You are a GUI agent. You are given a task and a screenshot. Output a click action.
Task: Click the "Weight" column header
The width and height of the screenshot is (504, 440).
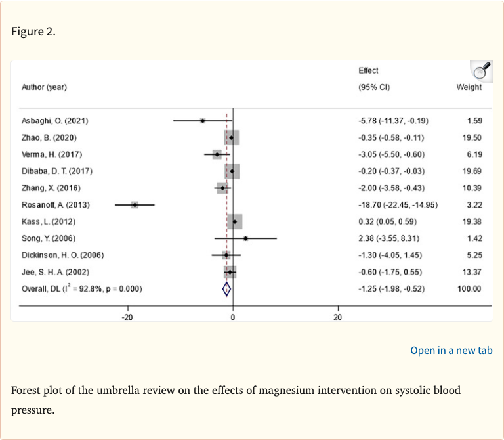[x=469, y=87]
